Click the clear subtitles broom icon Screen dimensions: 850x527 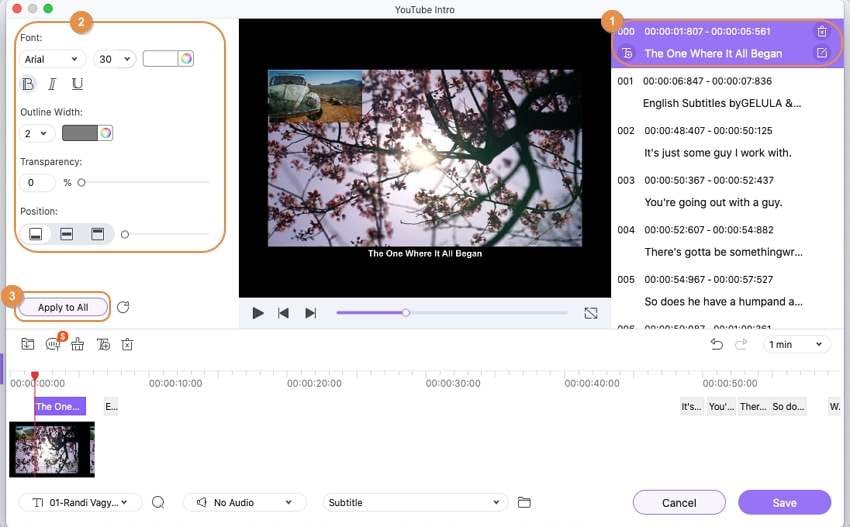pos(78,344)
